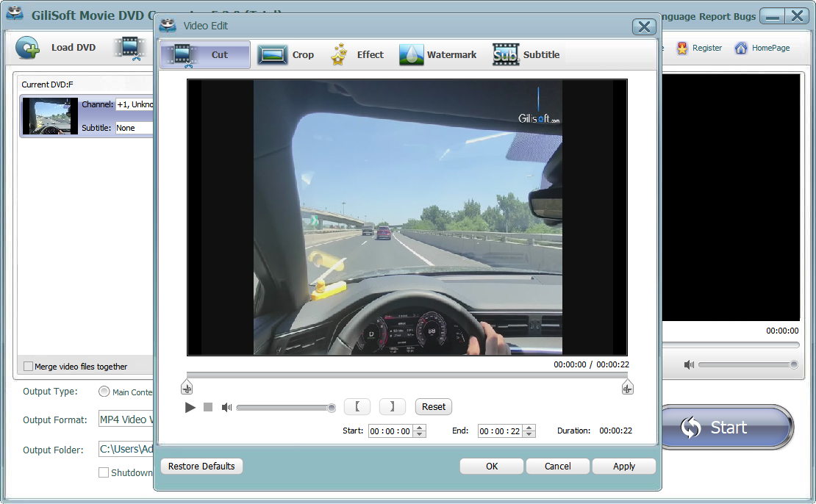Toggle the Shutdown checkbox
The width and height of the screenshot is (816, 504).
[104, 472]
